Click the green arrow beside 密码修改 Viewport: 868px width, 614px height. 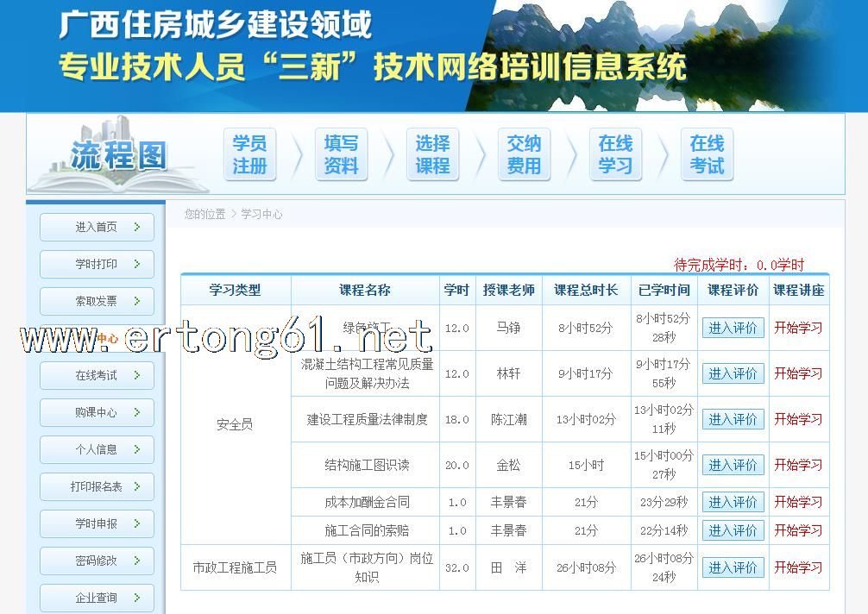pyautogui.click(x=137, y=561)
